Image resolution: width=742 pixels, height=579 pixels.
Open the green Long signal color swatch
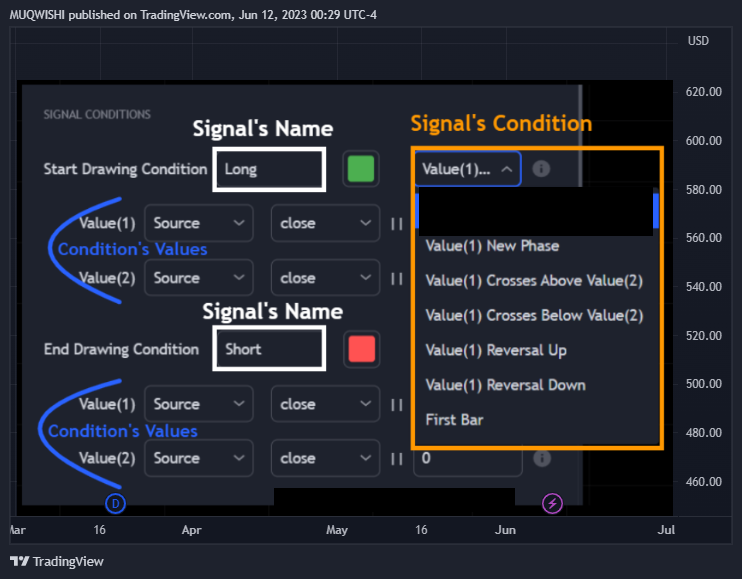pyautogui.click(x=361, y=169)
